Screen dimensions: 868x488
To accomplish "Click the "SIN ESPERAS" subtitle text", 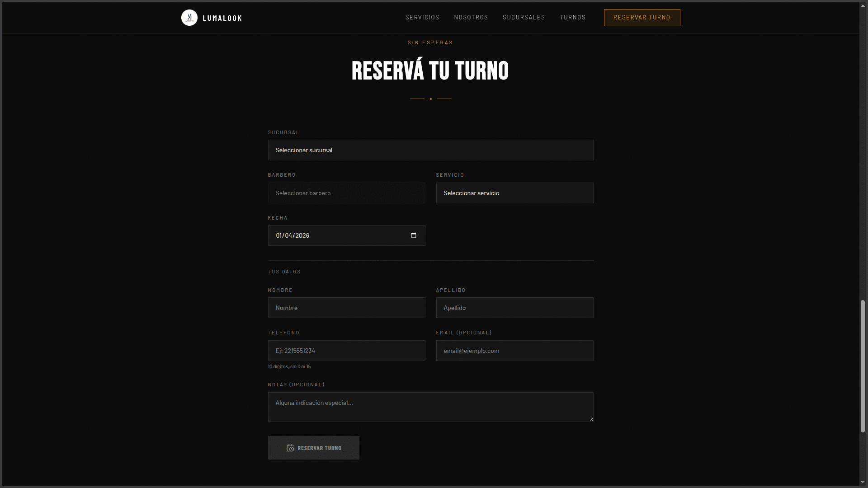I will click(430, 42).
